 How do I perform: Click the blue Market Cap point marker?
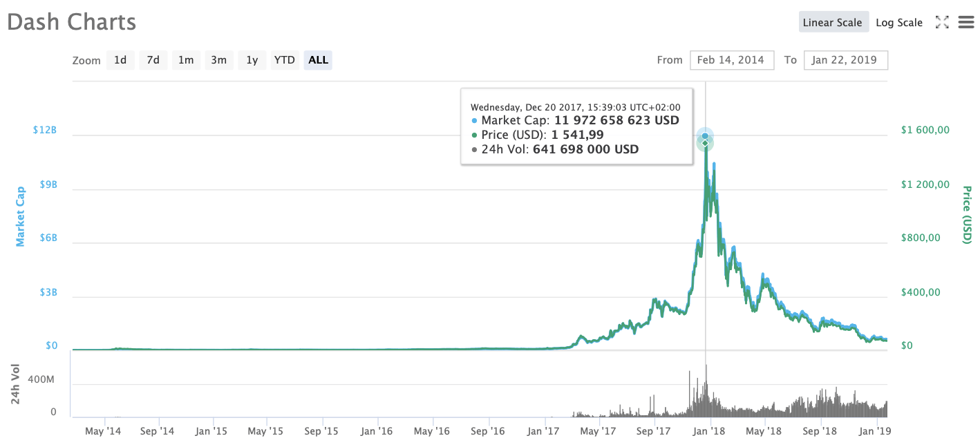click(705, 135)
